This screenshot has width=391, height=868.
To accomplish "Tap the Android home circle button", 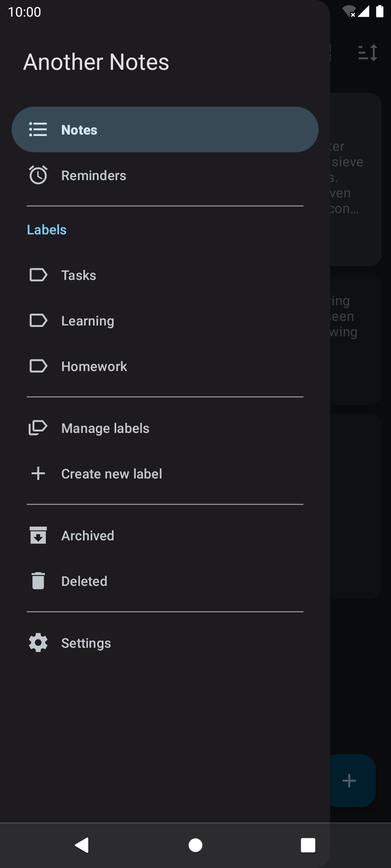I will click(195, 845).
